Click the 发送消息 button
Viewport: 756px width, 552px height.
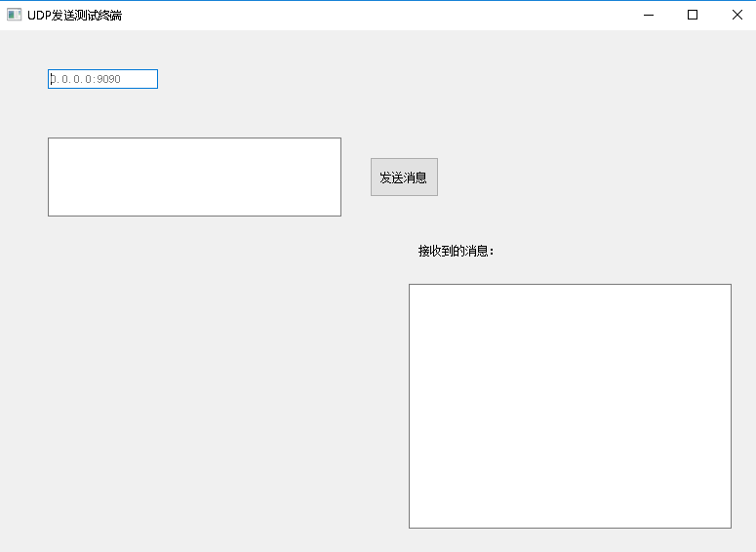coord(404,177)
